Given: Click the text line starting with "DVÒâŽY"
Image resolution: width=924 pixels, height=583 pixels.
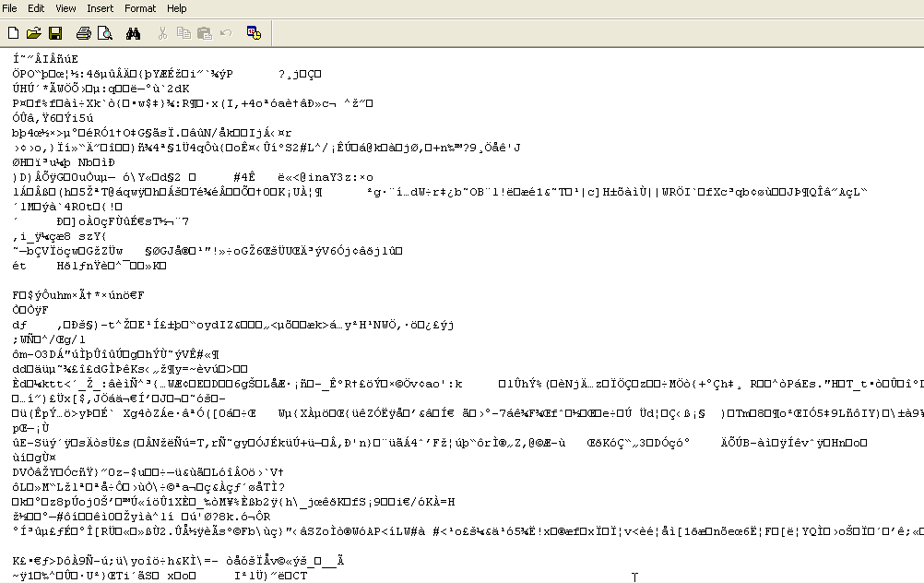Looking at the screenshot, I should click(148, 472).
